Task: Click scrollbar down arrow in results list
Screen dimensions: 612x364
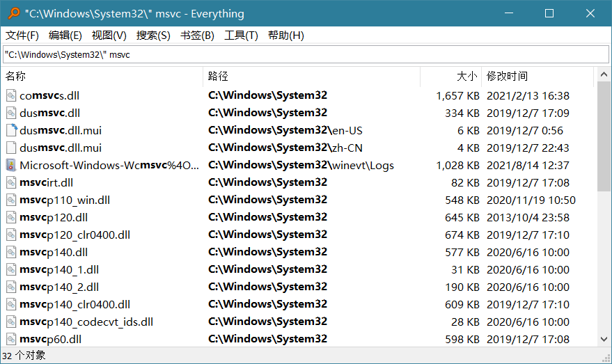Action: click(604, 339)
